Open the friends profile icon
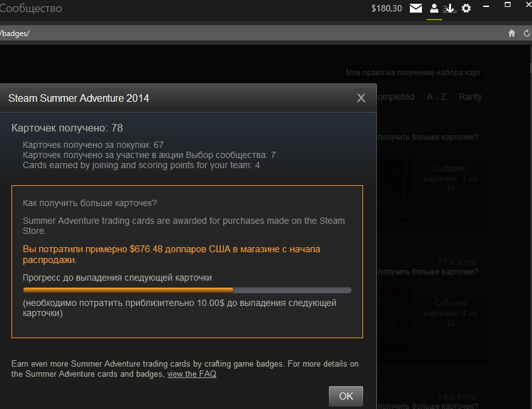The height and width of the screenshot is (409, 532). 434,8
